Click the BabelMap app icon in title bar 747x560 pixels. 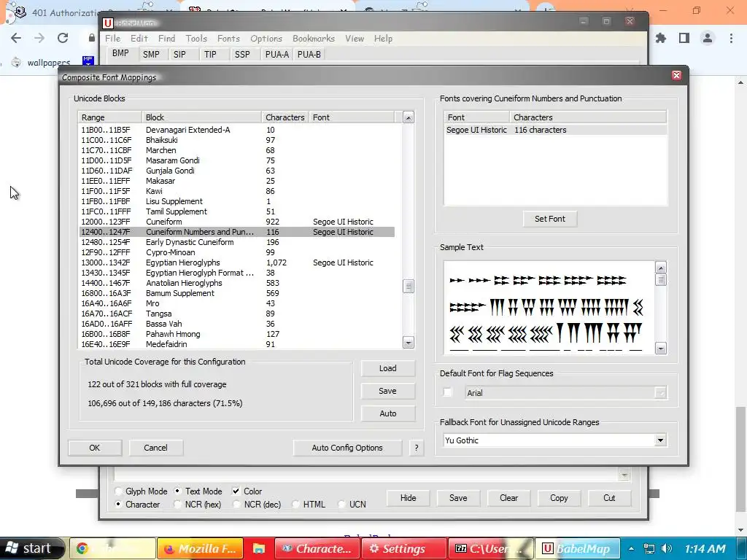(108, 23)
